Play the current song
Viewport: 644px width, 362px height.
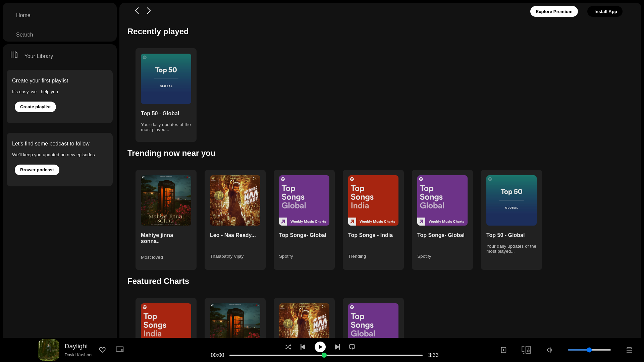pos(320,347)
